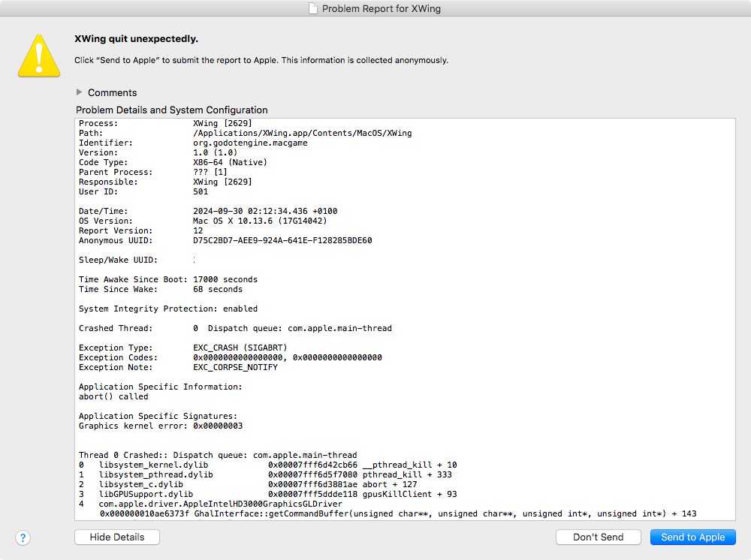Expand the Comments disclosure triangle
The height and width of the screenshot is (560, 751).
point(80,92)
